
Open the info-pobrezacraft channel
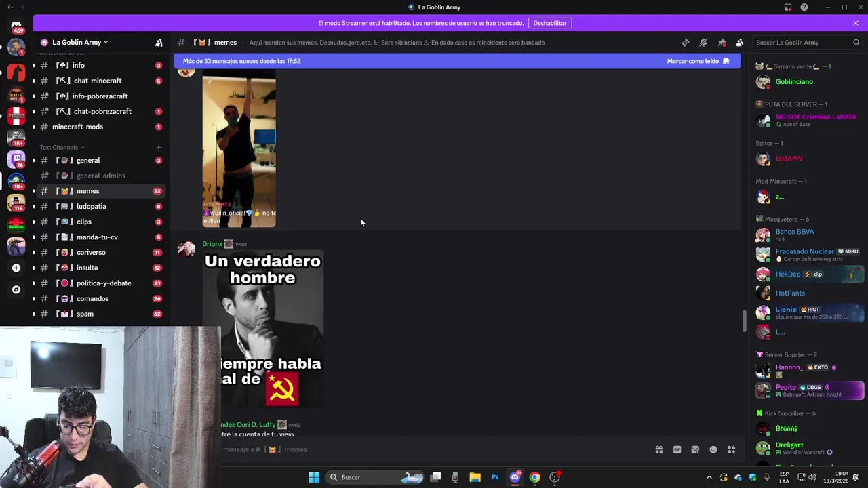point(99,96)
